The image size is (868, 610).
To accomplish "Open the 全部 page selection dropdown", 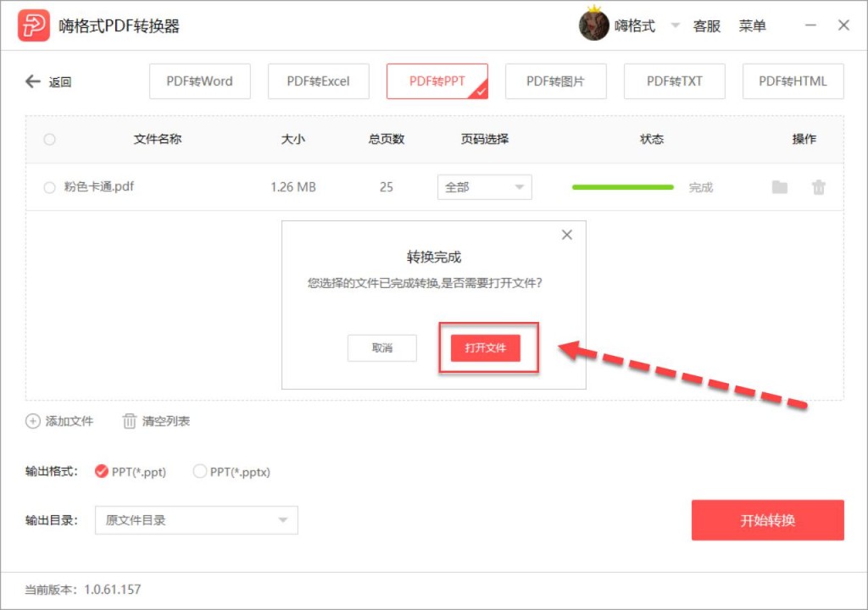I will point(484,187).
